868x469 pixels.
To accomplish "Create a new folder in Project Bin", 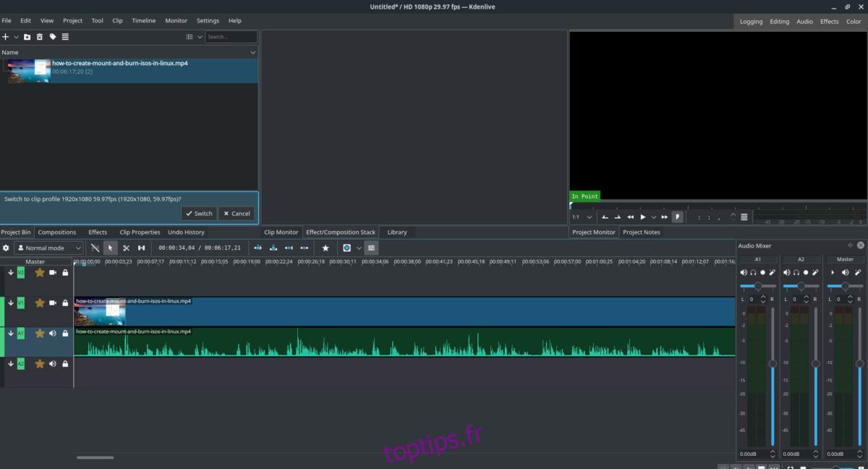I will 27,37.
